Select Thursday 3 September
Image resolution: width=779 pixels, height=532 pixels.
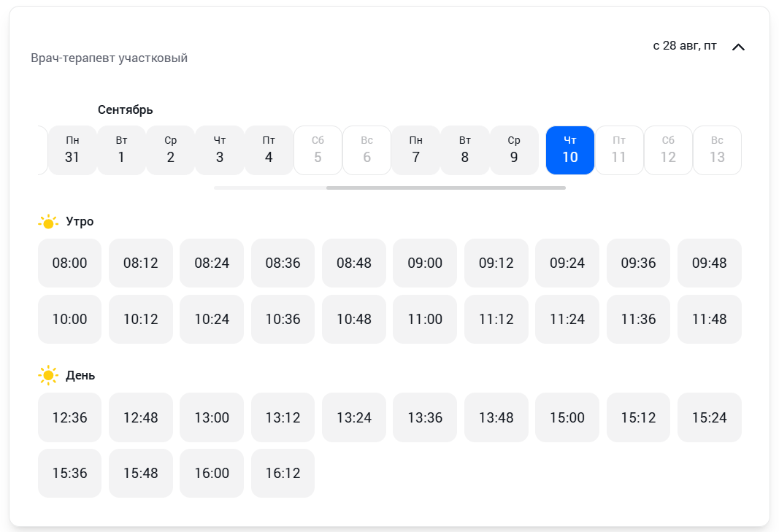point(220,150)
